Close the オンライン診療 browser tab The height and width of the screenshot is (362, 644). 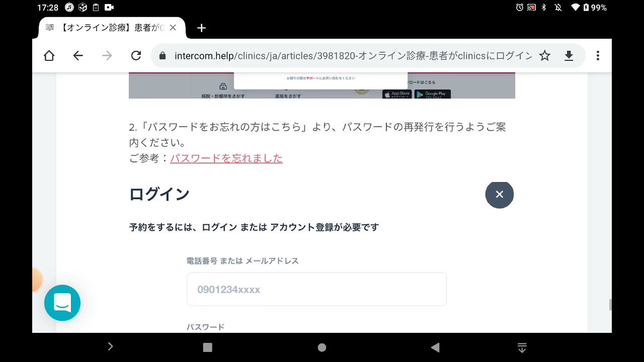pos(173,28)
